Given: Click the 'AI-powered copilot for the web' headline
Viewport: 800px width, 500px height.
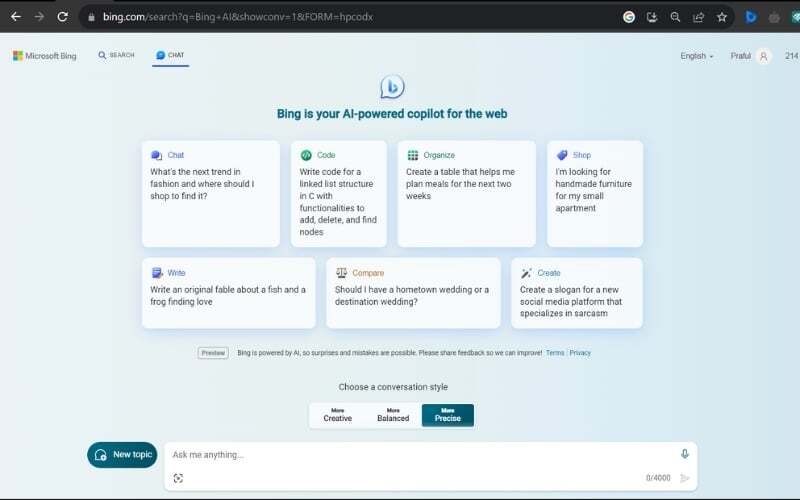Looking at the screenshot, I should [424, 114].
